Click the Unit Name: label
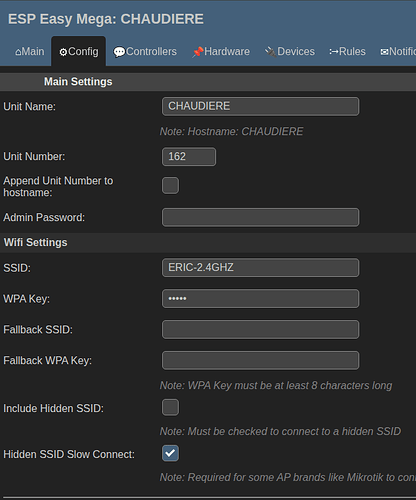 [29, 107]
